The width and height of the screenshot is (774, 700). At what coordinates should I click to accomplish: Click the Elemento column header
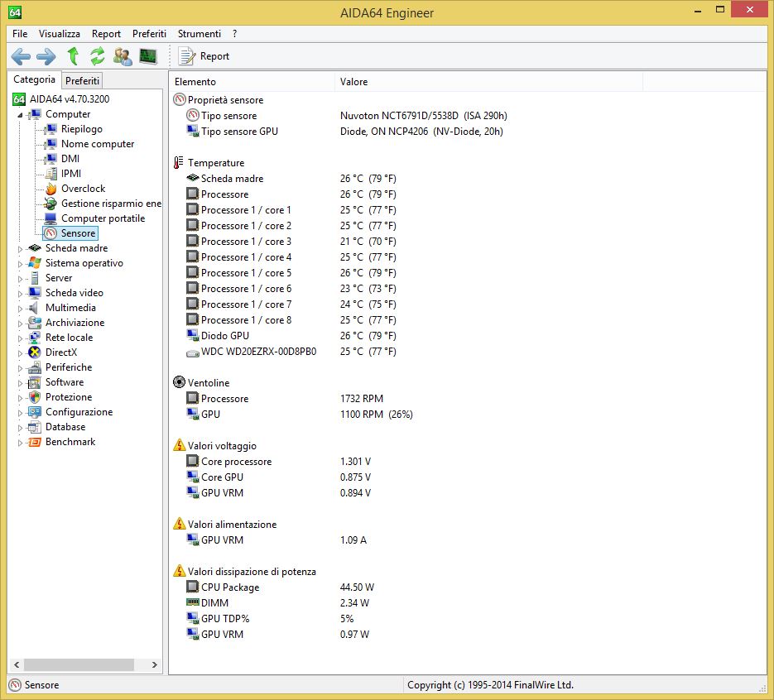(195, 82)
